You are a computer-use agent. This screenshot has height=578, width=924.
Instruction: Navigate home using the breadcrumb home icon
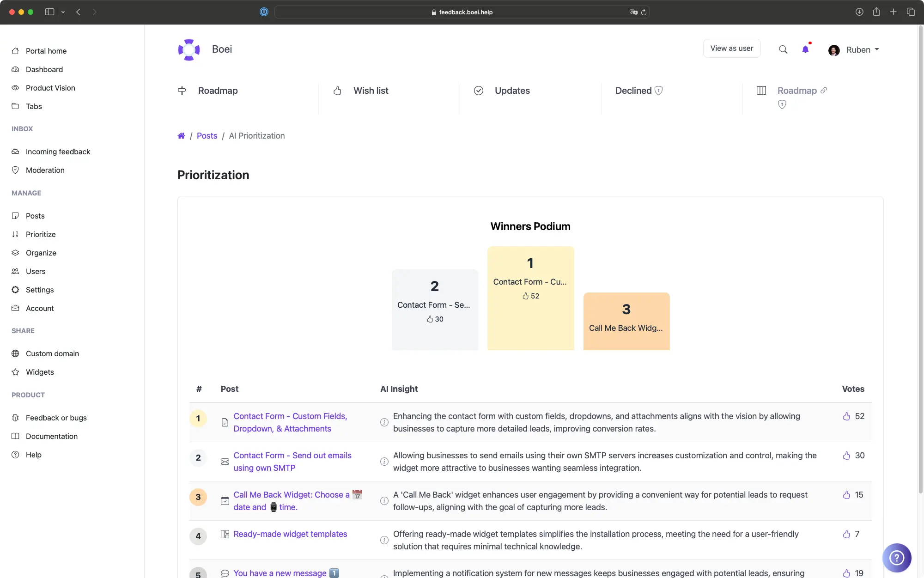(182, 135)
